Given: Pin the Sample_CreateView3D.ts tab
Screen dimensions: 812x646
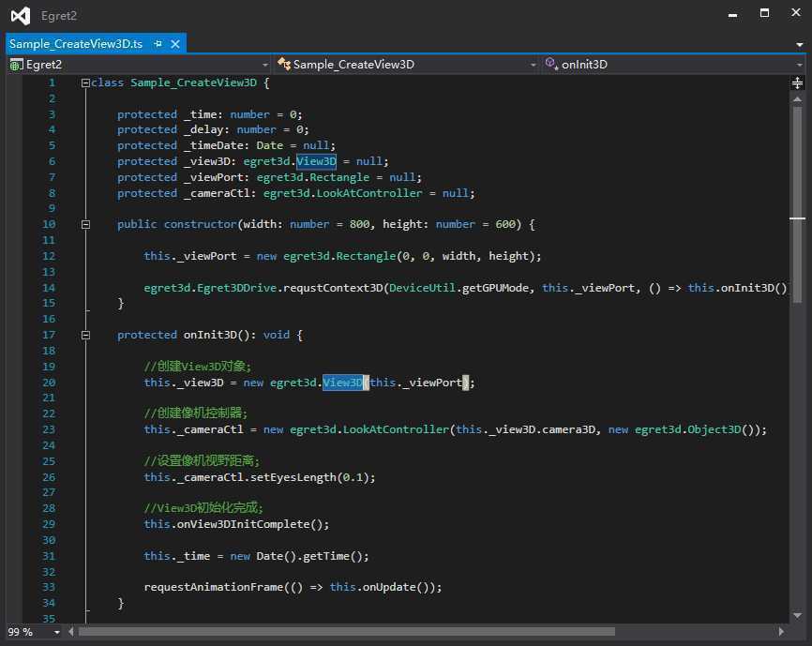Looking at the screenshot, I should (158, 44).
